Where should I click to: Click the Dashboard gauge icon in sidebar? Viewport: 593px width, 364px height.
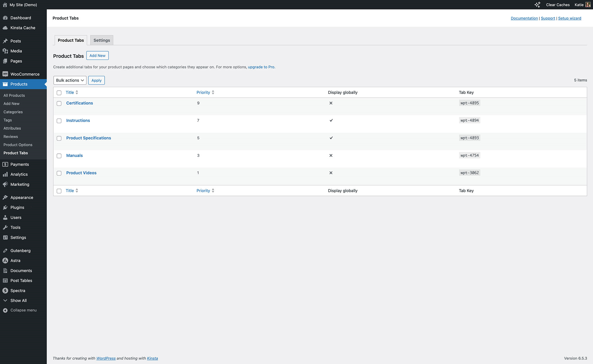coord(5,18)
